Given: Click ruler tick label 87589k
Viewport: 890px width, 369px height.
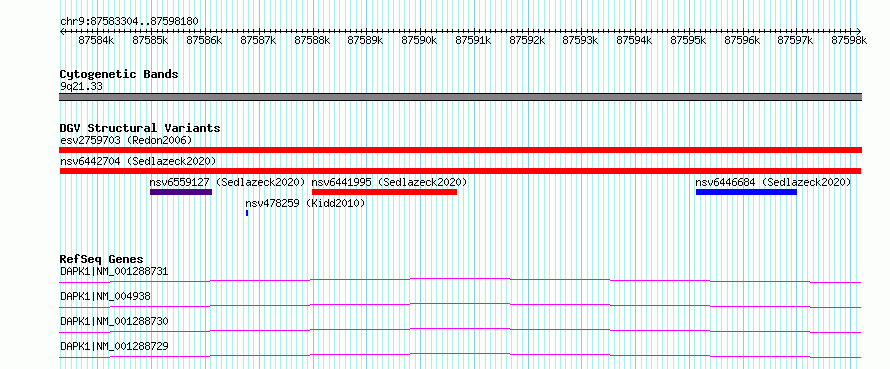Looking at the screenshot, I should click(365, 40).
